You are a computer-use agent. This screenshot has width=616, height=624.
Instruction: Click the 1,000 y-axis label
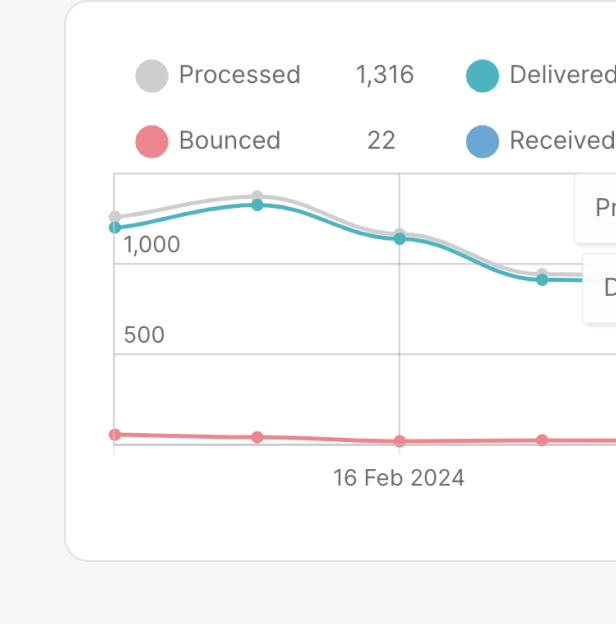pos(152,245)
